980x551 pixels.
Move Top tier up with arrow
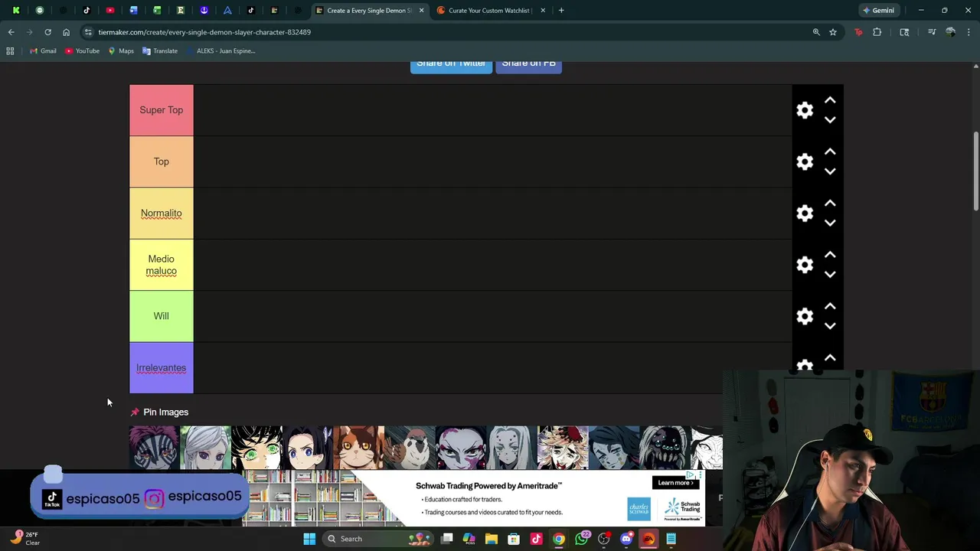(x=830, y=152)
